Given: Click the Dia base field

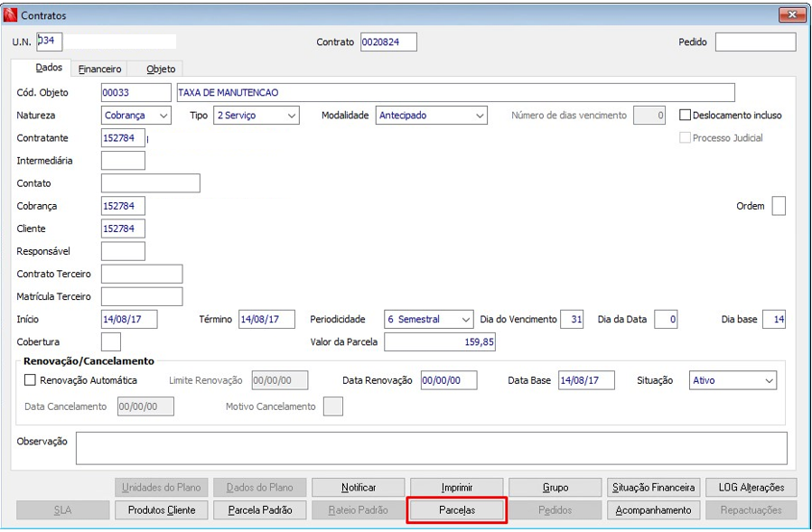Looking at the screenshot, I should tap(774, 319).
